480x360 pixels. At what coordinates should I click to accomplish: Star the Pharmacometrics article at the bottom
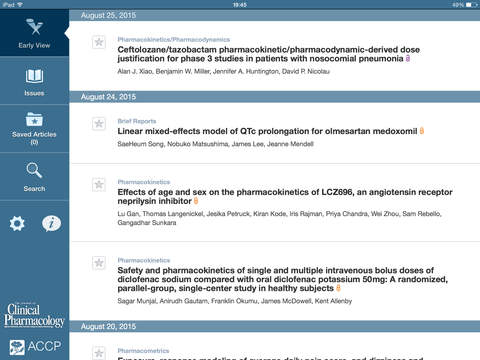pos(99,353)
